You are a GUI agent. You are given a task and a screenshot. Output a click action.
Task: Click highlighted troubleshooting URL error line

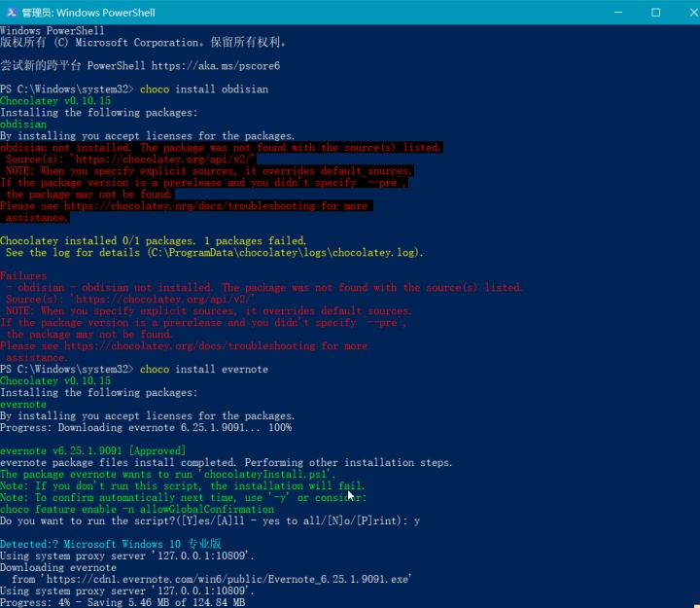(x=186, y=206)
